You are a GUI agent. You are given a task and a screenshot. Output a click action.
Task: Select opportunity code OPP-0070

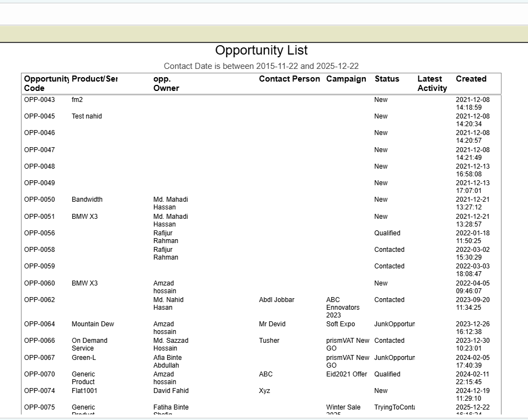tap(39, 374)
